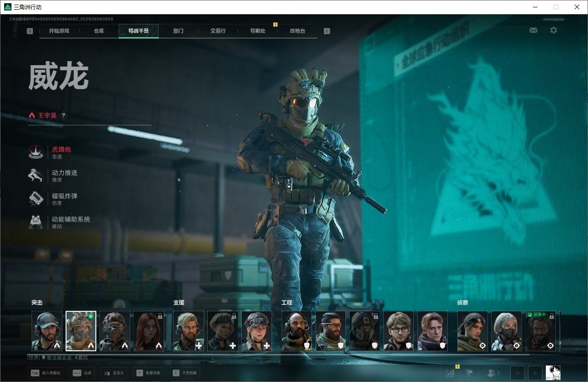Select the 特战干员 tab
Screen dimensions: 588x382
139,31
